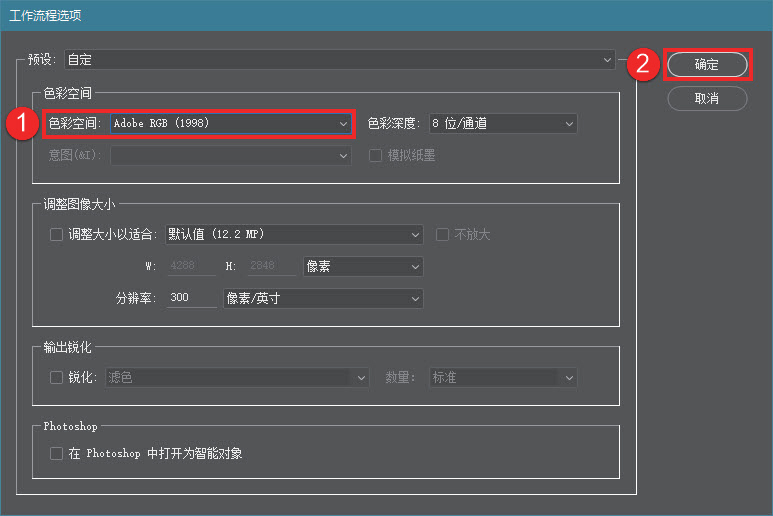The height and width of the screenshot is (516, 773).
Task: Click the W width field 4288
Action: [191, 266]
